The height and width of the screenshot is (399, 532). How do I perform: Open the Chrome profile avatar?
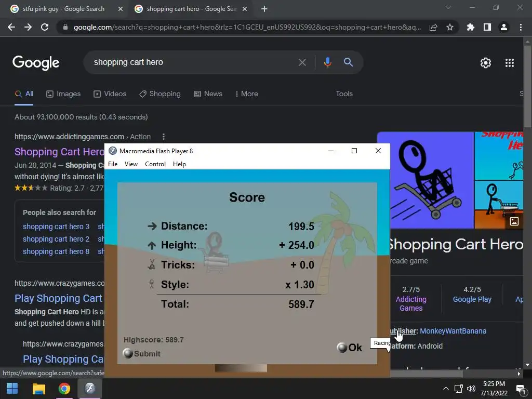tap(504, 27)
